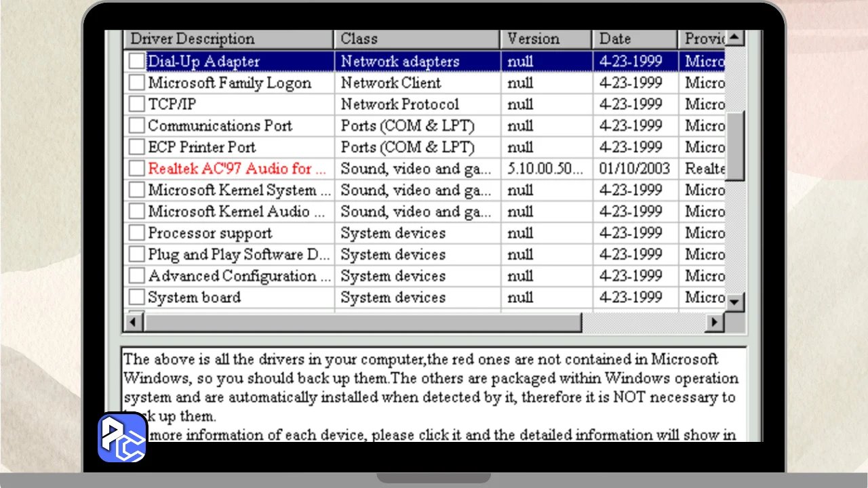Select the Plug and Play Software driver name
The image size is (868, 488).
239,255
